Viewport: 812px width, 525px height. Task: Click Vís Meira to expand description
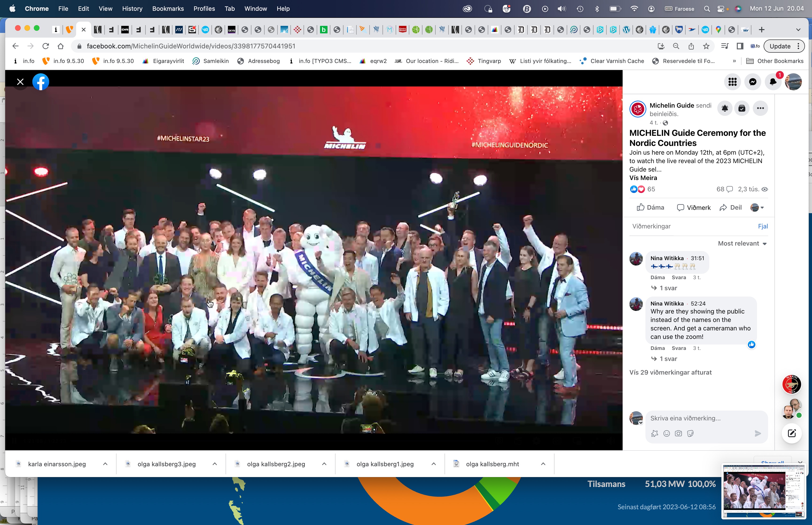(643, 178)
